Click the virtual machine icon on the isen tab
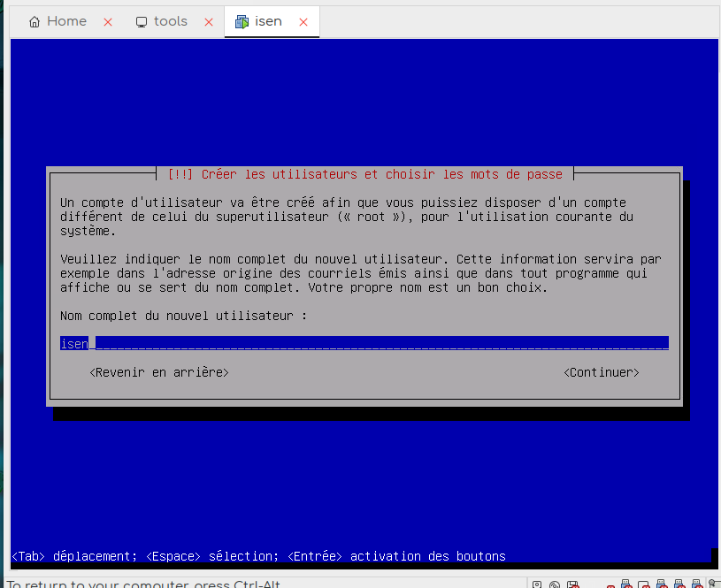 coord(242,22)
